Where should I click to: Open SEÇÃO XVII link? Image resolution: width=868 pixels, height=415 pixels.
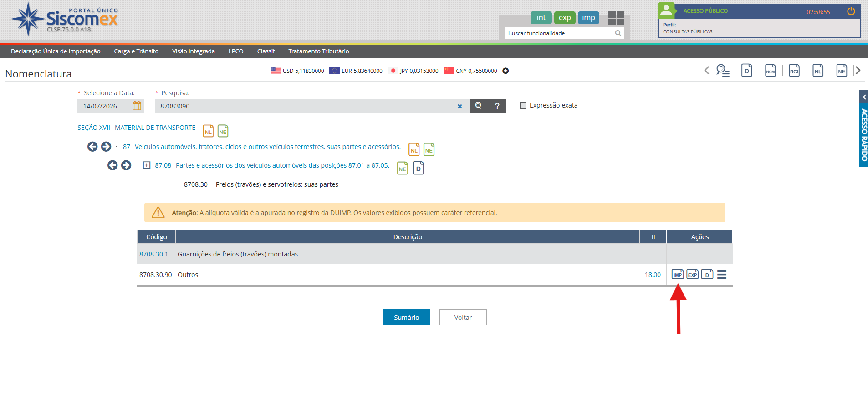(94, 128)
